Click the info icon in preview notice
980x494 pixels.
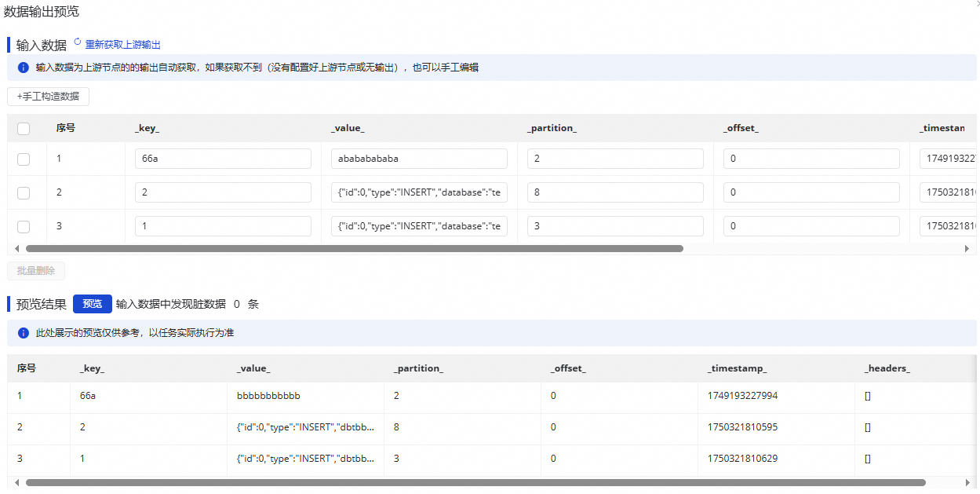point(23,333)
